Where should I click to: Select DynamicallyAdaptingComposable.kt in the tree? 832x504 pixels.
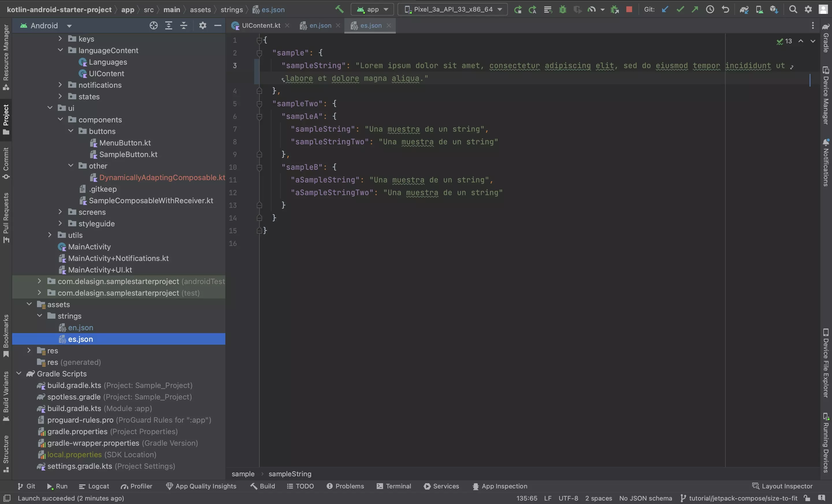[x=162, y=178]
